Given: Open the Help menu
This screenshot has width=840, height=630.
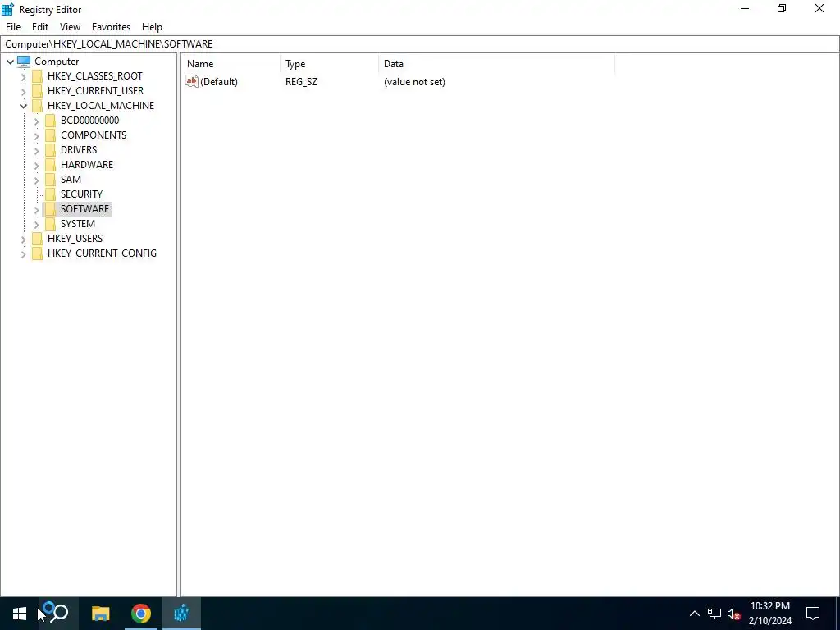Looking at the screenshot, I should [152, 27].
